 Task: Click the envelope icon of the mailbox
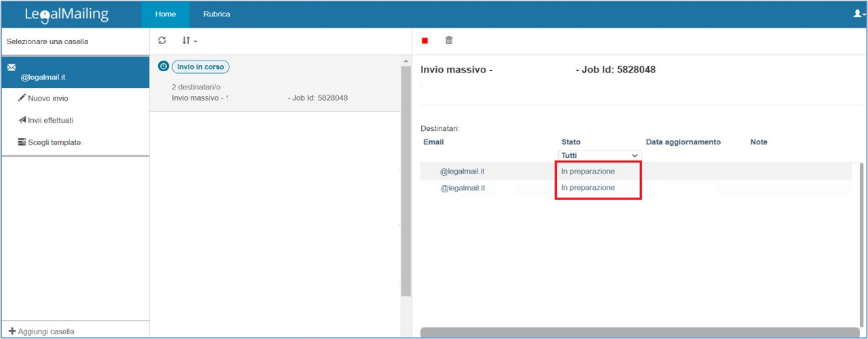[x=12, y=67]
